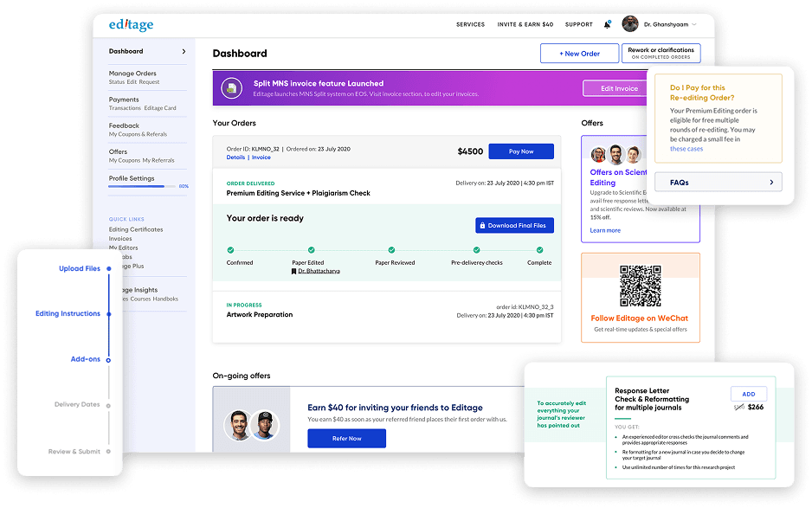Click Follow Editage on WeChat heading
The image size is (812, 508).
click(x=640, y=318)
